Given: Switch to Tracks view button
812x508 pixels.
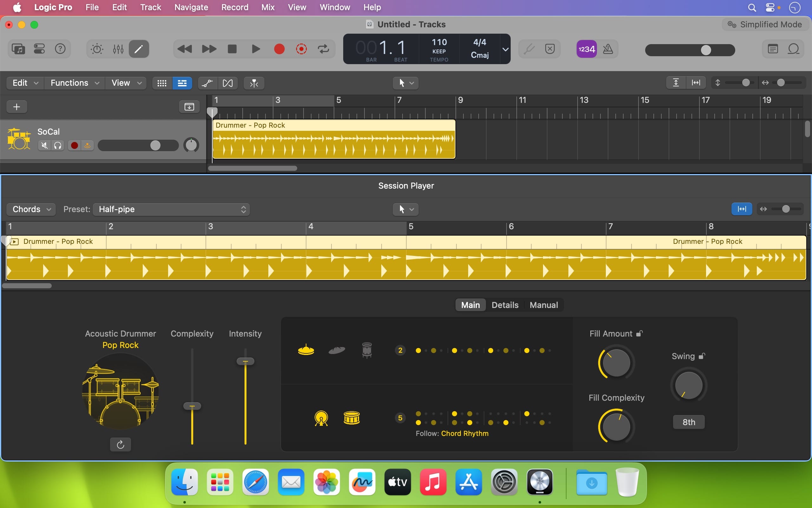Looking at the screenshot, I should point(182,83).
